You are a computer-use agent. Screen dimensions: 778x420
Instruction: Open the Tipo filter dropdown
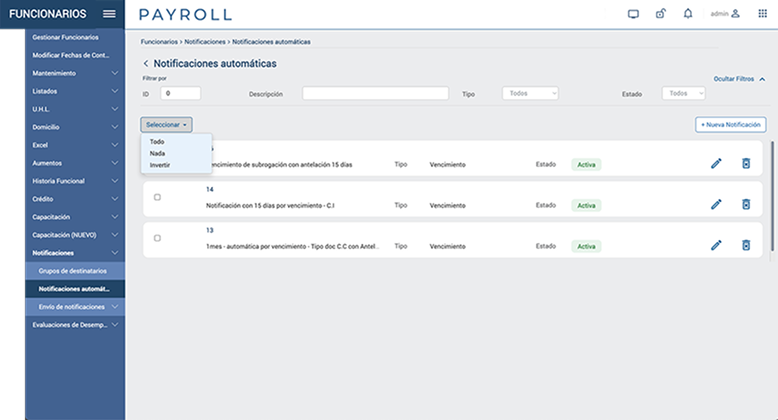pos(530,93)
